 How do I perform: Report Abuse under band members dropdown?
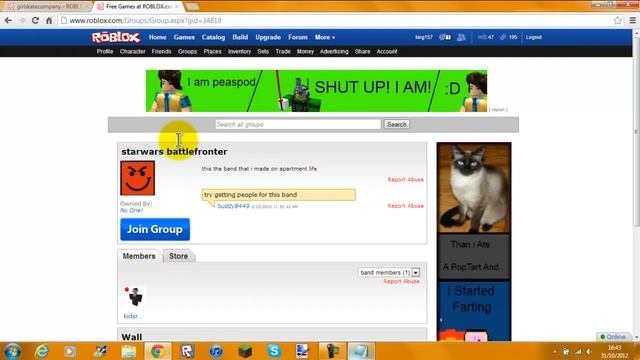(402, 281)
